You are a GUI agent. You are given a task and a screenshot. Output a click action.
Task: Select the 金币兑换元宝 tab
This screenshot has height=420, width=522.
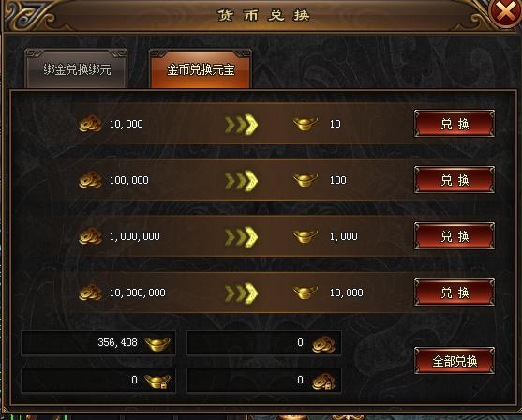(201, 69)
